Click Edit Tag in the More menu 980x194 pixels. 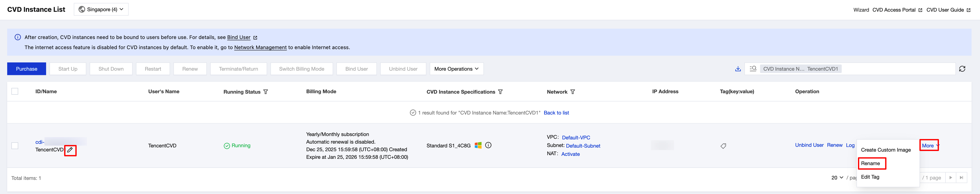tap(870, 177)
